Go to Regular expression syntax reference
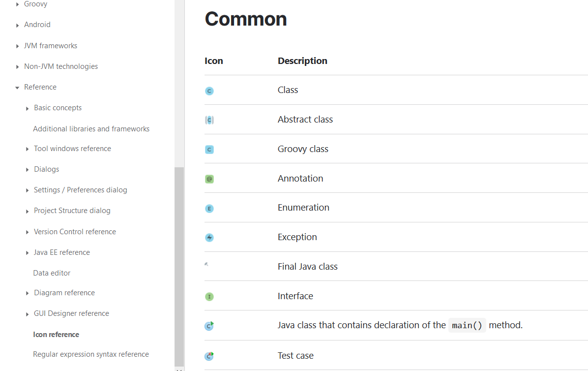Screen dimensions: 588x371 pos(90,354)
